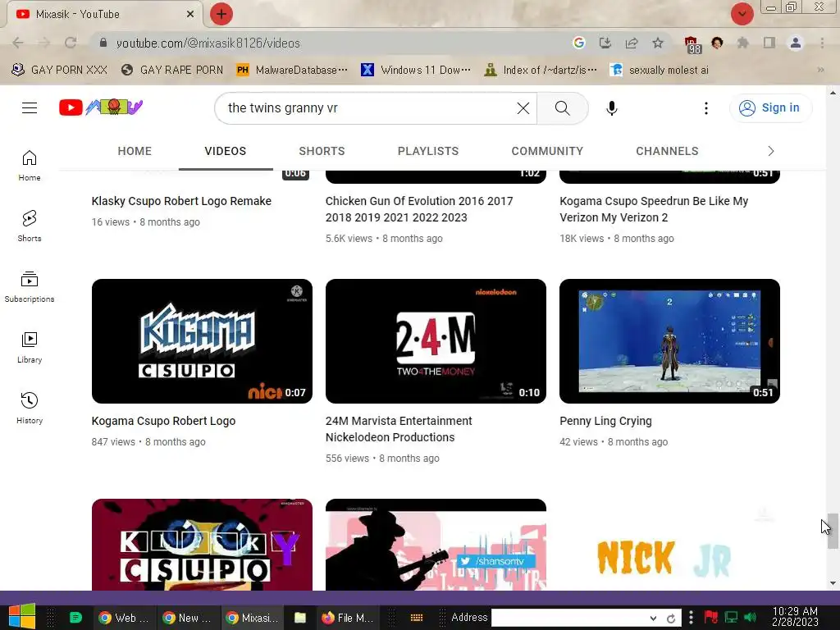
Task: Click Penny Ling Crying title text
Action: pos(605,421)
